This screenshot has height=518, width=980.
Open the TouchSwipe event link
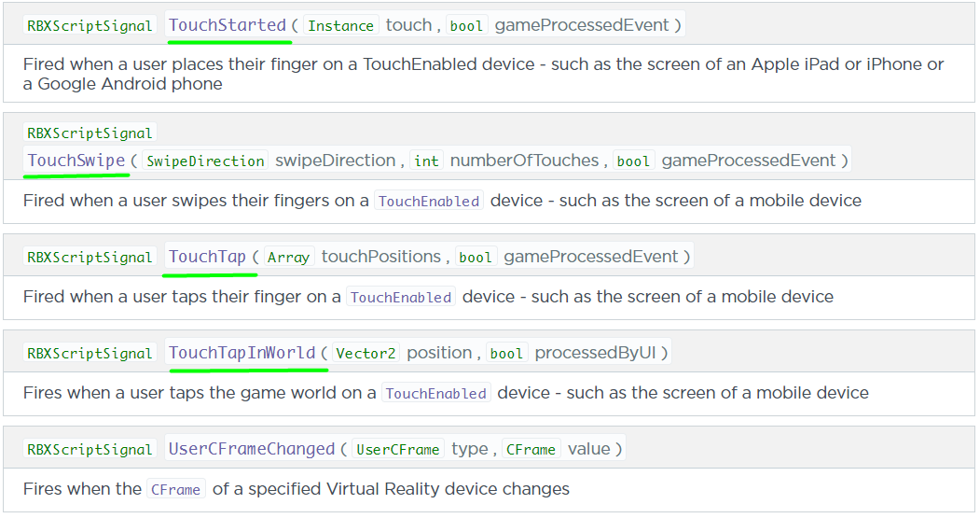click(x=76, y=161)
